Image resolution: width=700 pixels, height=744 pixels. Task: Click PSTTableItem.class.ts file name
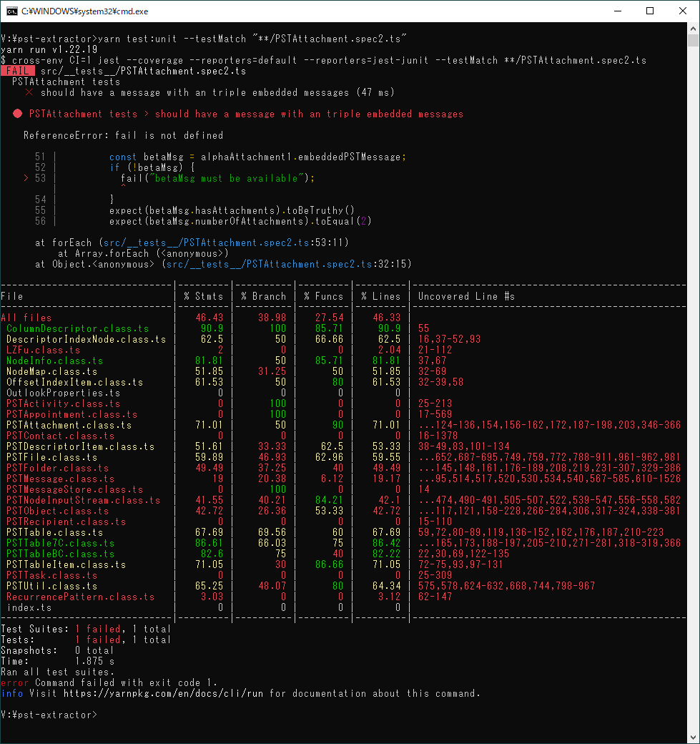click(x=66, y=565)
